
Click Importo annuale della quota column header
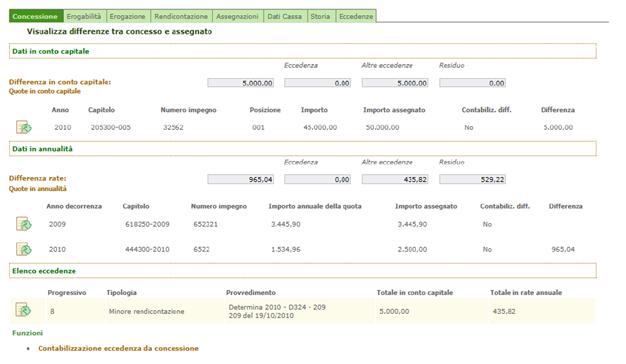pos(315,206)
